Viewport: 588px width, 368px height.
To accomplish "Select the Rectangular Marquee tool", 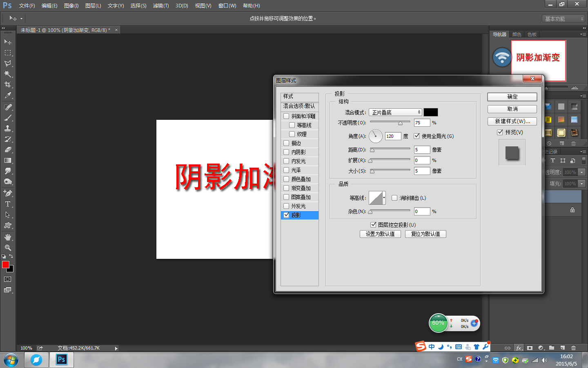I will point(8,53).
